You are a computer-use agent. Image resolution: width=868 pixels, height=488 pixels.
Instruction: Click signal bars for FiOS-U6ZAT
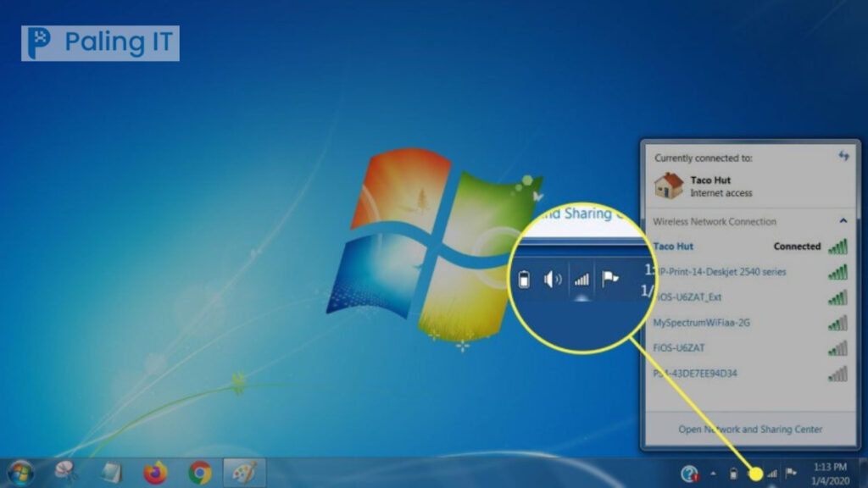(838, 348)
